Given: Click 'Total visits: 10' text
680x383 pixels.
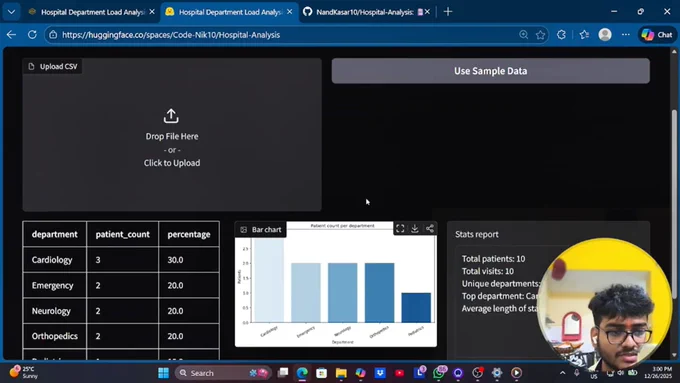Looking at the screenshot, I should coord(487,271).
